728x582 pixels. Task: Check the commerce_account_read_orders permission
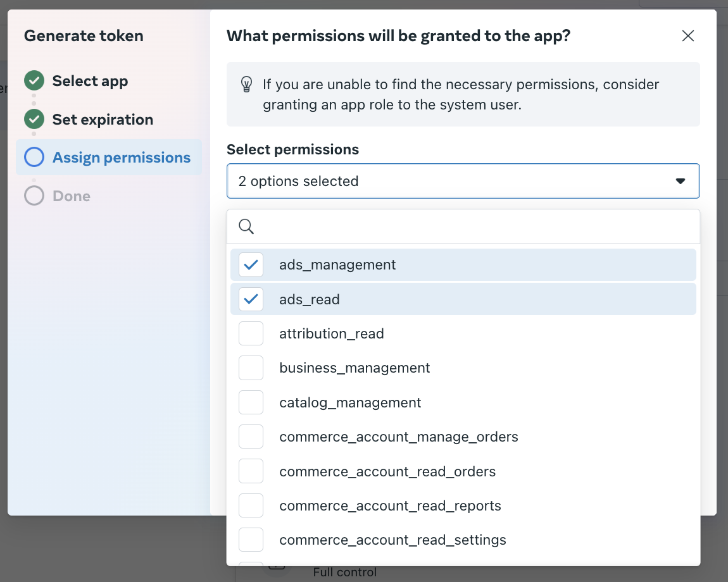251,471
